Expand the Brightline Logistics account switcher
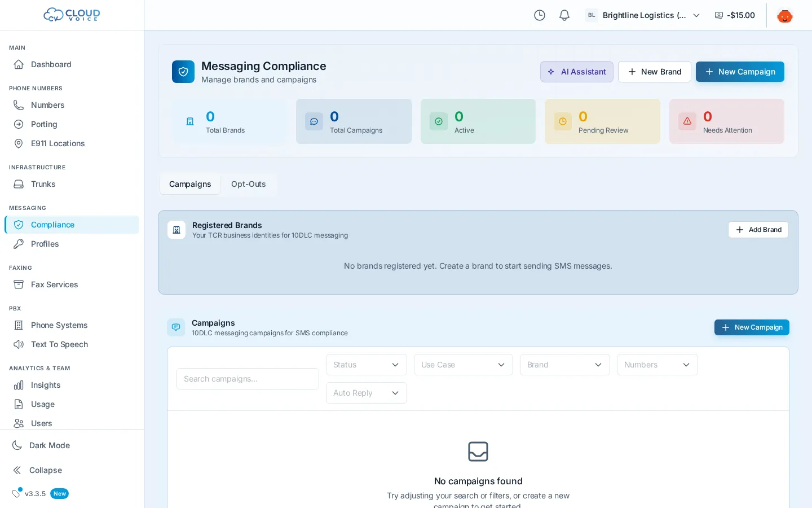 [643, 15]
